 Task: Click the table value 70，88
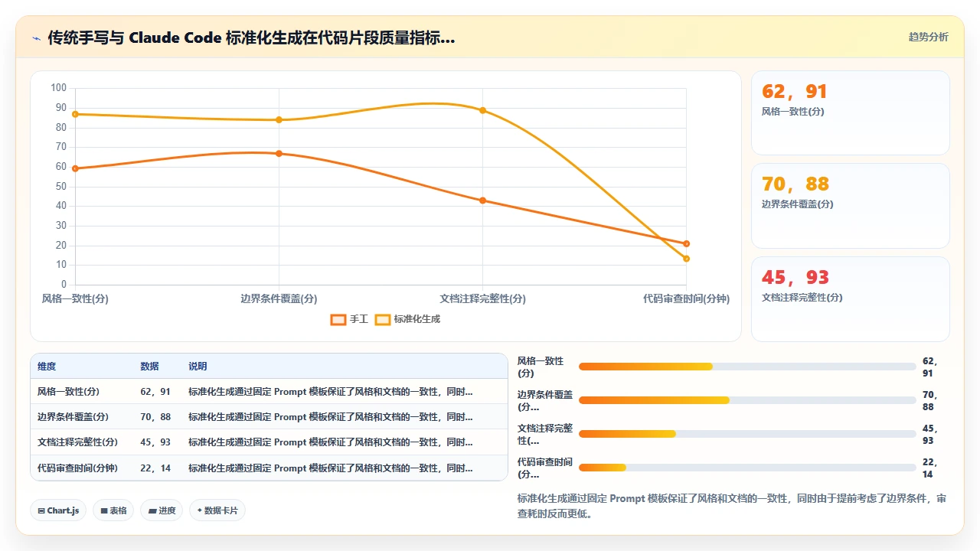(155, 417)
